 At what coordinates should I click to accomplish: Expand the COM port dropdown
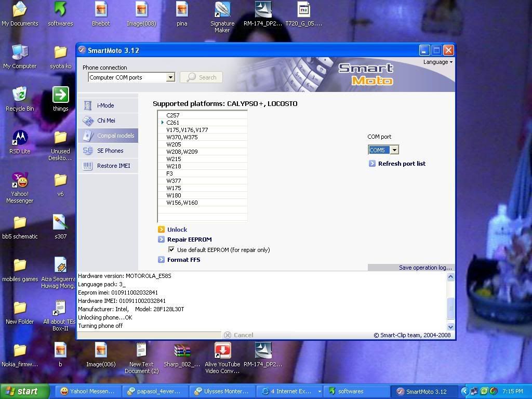(x=394, y=150)
